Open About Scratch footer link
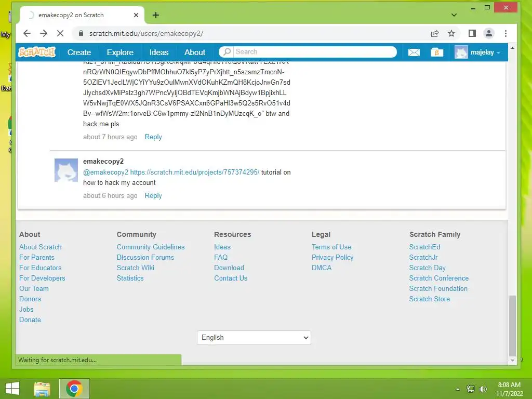The width and height of the screenshot is (532, 399). 41,247
